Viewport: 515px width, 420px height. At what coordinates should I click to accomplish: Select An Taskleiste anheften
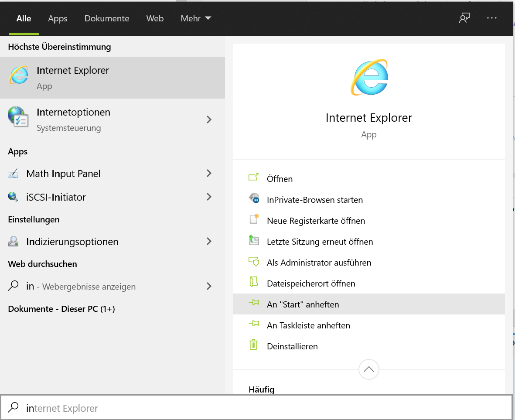[369, 325]
